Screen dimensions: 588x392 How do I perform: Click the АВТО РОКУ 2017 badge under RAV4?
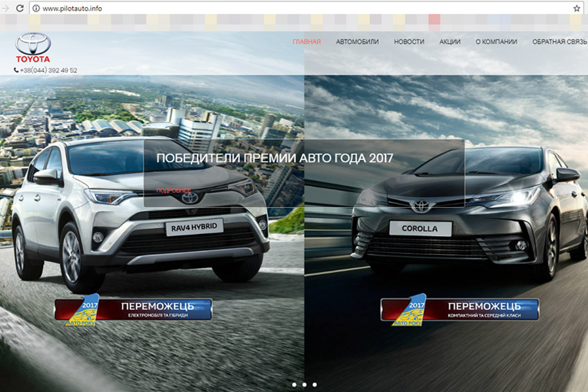[84, 310]
